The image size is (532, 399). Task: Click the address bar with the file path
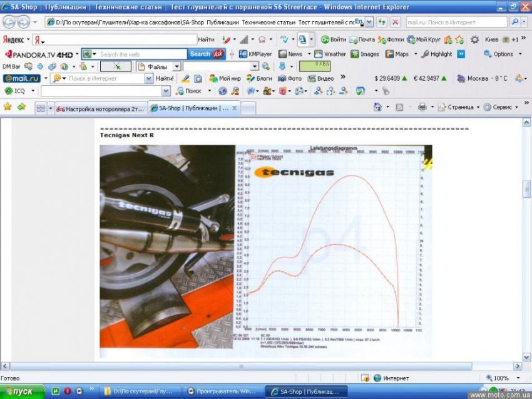point(205,23)
